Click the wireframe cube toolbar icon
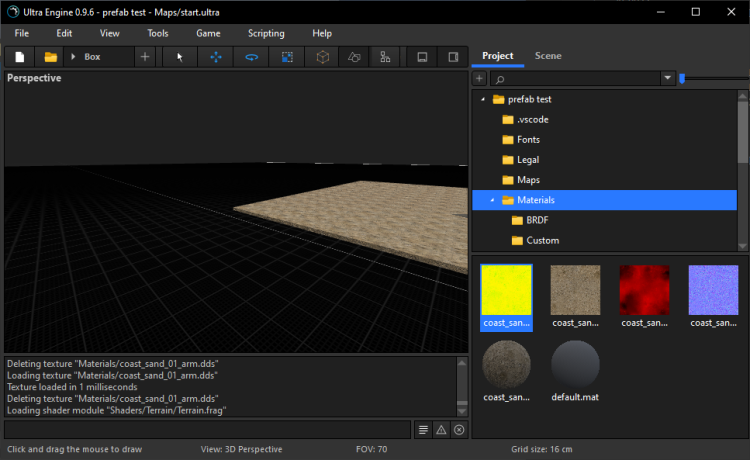Screen dimensions: 750x460 click(x=322, y=57)
